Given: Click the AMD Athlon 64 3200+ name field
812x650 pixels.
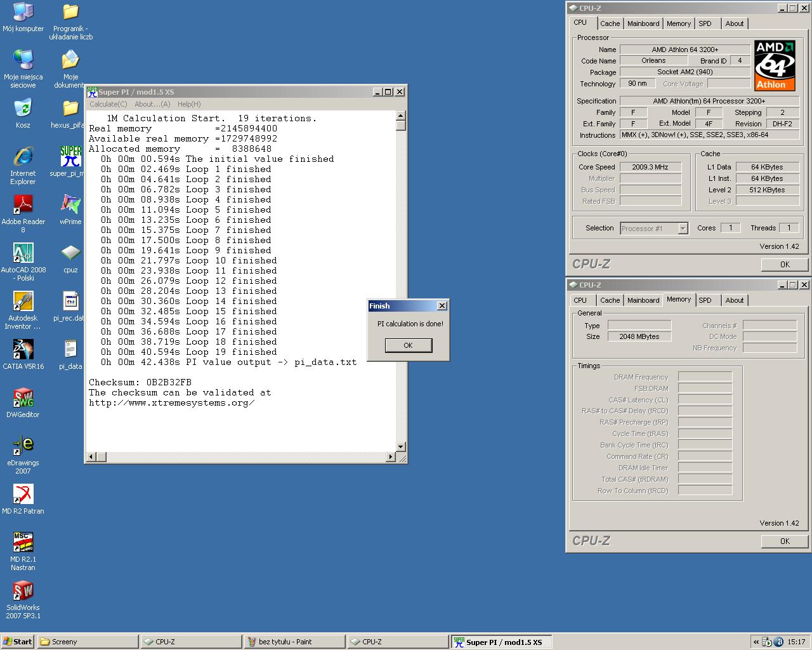Looking at the screenshot, I should [x=684, y=50].
